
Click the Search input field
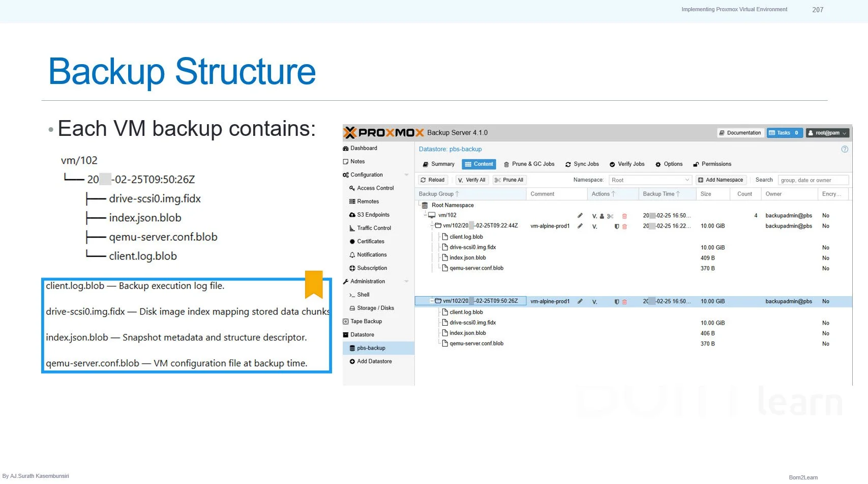813,180
